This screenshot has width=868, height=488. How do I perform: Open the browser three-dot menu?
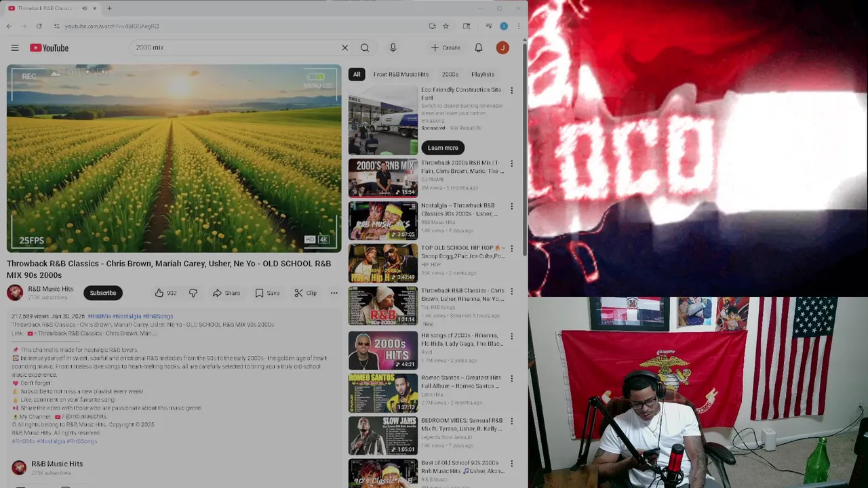[x=519, y=26]
